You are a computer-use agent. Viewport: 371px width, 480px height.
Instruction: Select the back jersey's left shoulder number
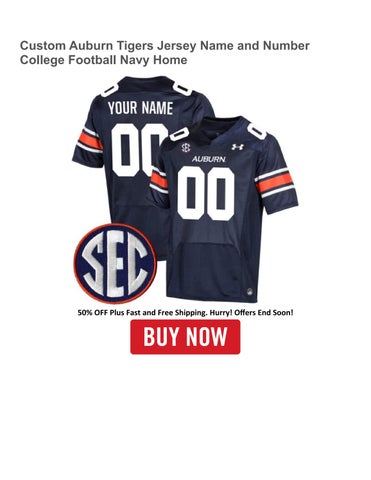[x=109, y=90]
